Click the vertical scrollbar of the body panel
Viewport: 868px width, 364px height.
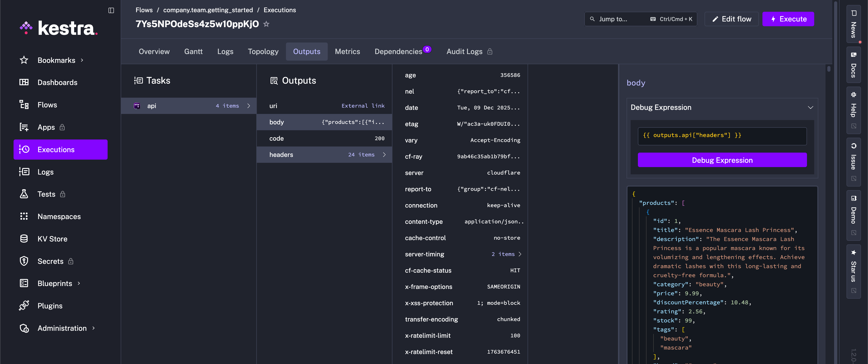[x=829, y=69]
